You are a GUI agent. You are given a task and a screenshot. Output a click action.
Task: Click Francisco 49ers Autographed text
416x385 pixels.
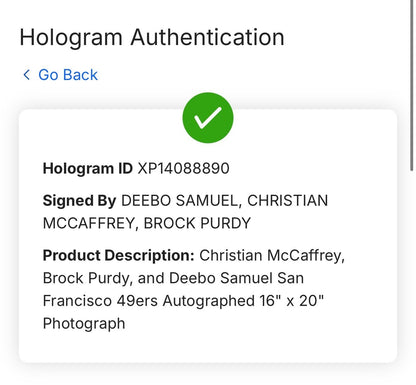[149, 301]
